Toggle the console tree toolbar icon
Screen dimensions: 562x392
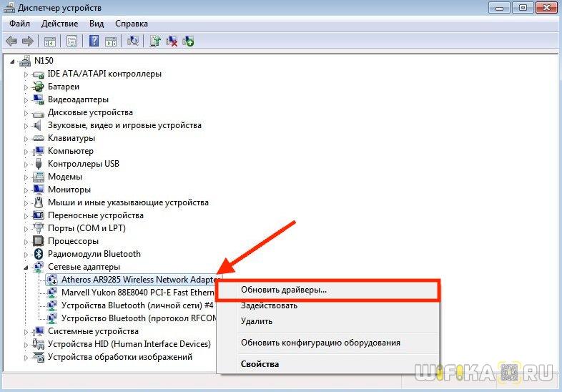[50, 41]
